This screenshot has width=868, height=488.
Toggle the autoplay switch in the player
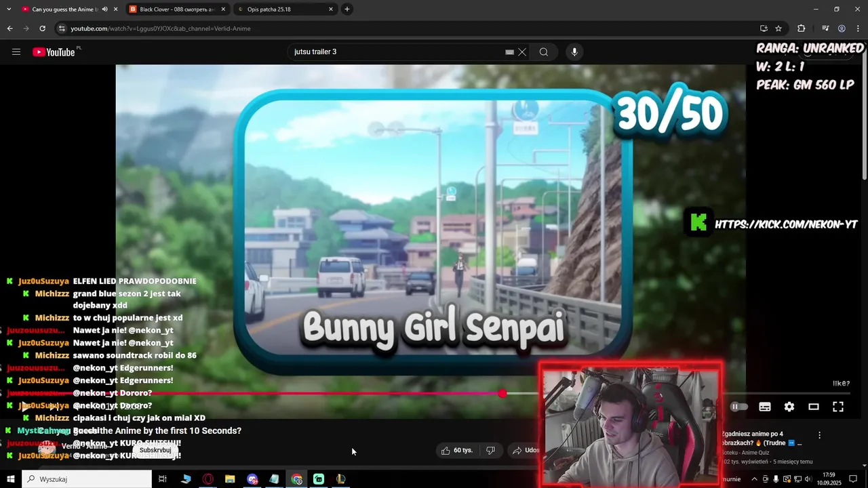click(x=738, y=407)
